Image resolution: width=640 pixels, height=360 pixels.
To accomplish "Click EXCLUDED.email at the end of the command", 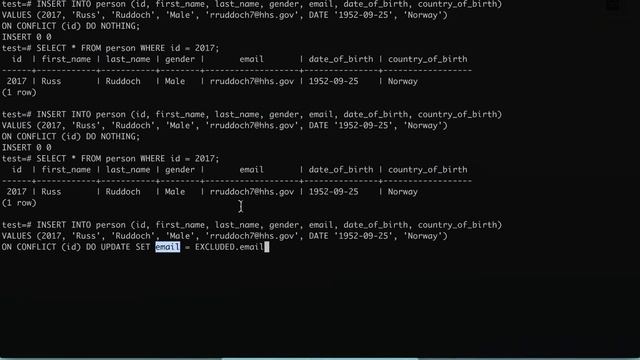I will (229, 247).
